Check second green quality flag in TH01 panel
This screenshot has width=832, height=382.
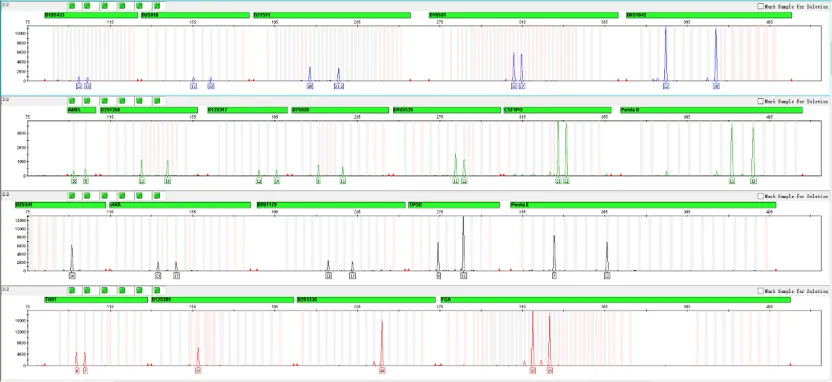87,290
